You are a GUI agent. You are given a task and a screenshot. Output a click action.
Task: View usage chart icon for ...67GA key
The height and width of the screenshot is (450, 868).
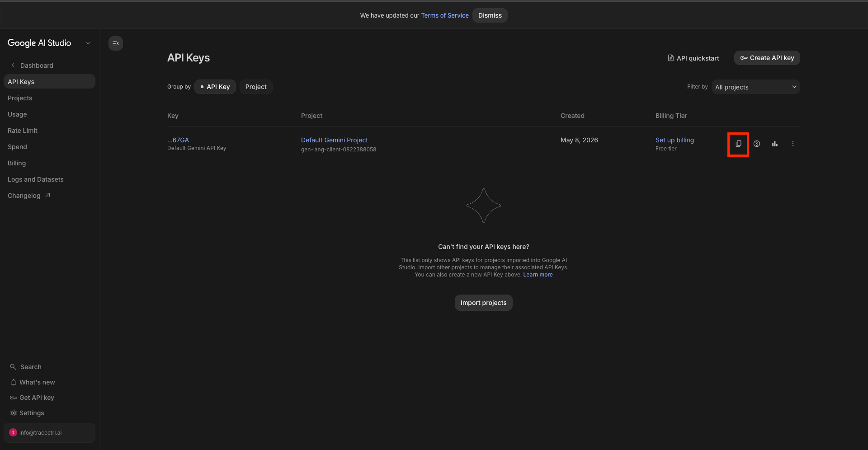point(775,144)
